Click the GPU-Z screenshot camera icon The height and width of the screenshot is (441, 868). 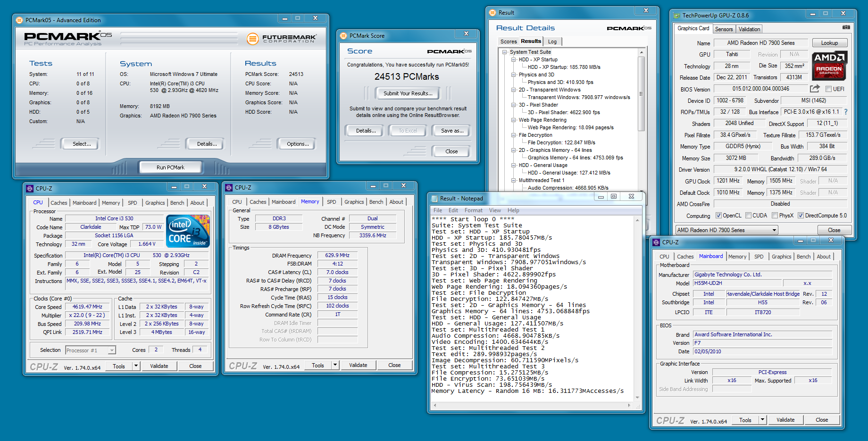click(x=846, y=27)
